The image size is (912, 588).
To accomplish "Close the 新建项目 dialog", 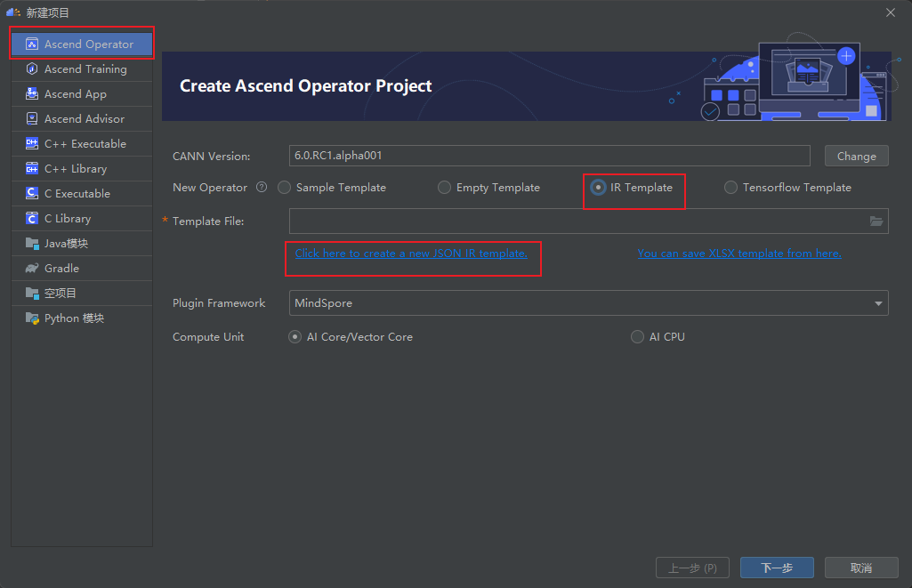I will 891,12.
